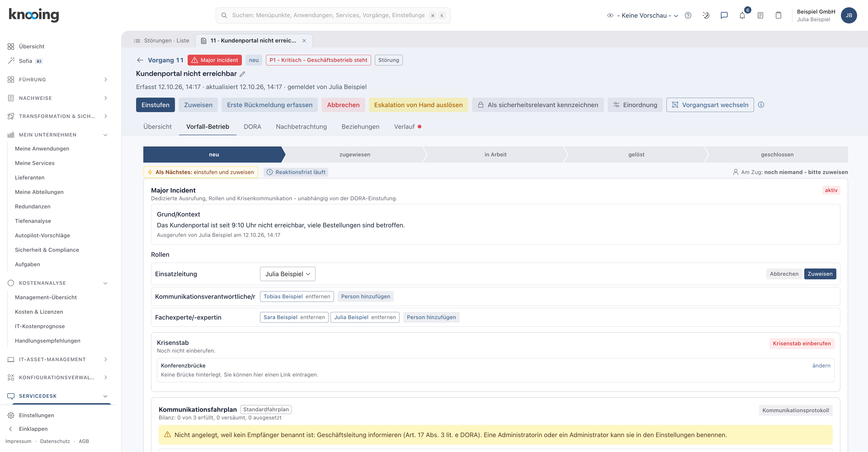Click the JB user avatar
This screenshot has height=452, width=868.
pyautogui.click(x=849, y=16)
